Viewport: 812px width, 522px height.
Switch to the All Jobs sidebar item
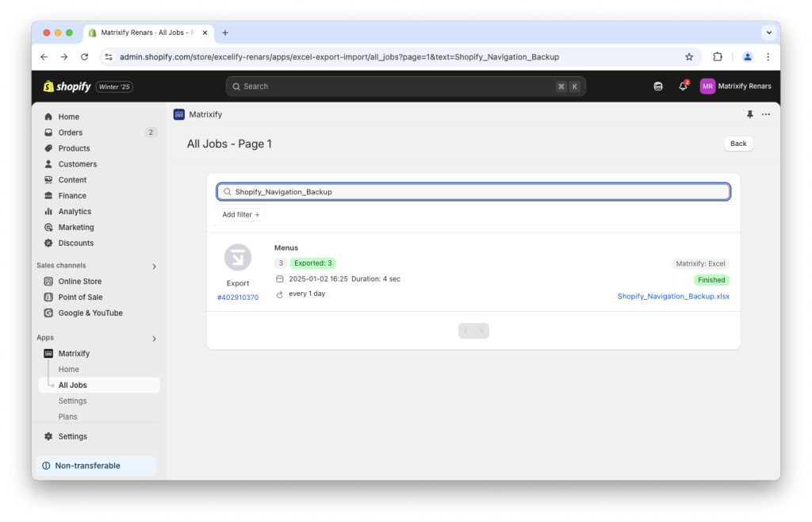(x=73, y=385)
